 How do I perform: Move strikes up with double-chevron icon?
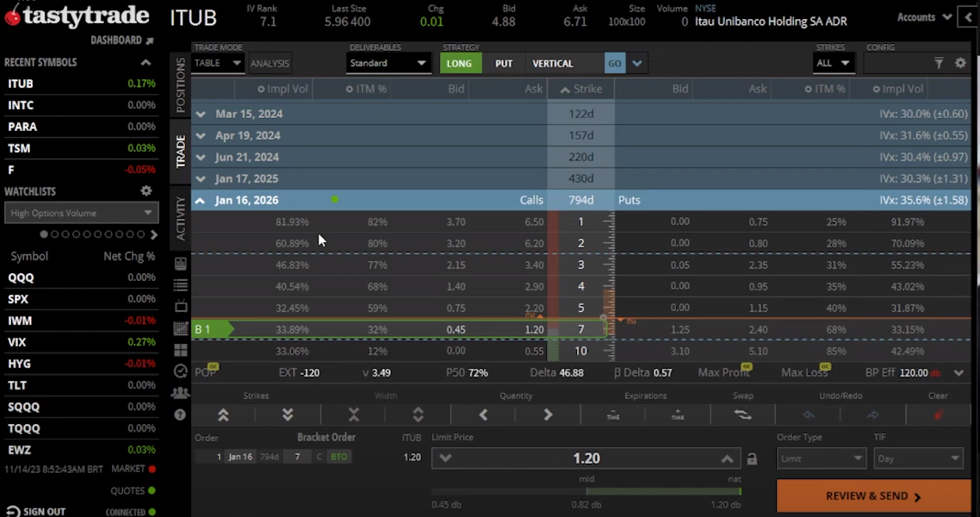pos(223,414)
